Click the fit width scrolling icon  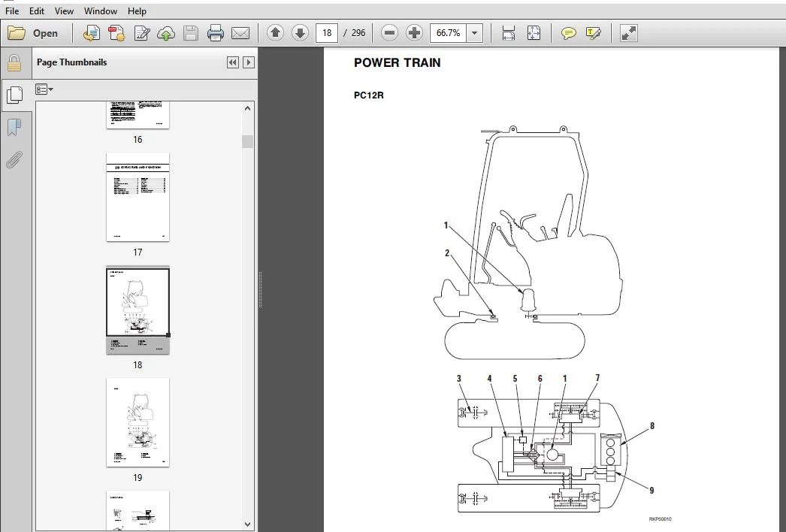[508, 33]
